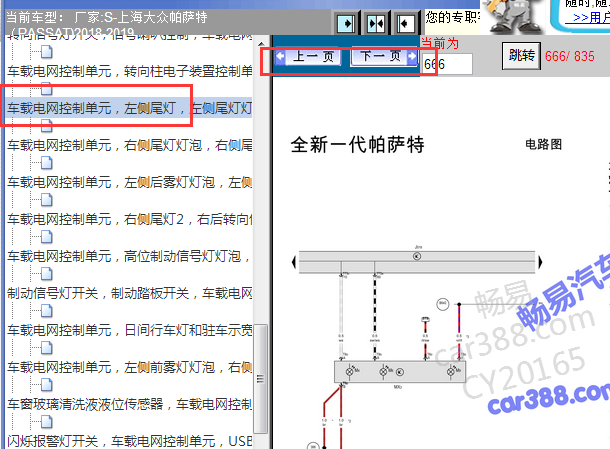
Task: Select tree item 制动信号灯开关，制动踏板开关
Action: tap(130, 293)
